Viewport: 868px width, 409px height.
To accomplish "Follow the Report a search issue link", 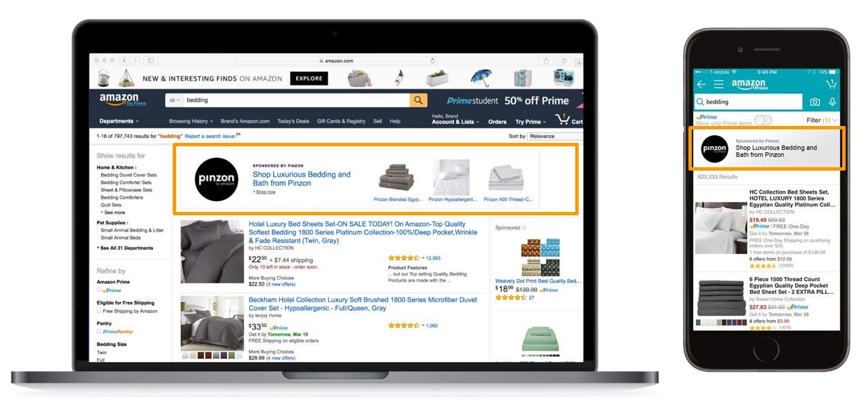I will click(210, 136).
